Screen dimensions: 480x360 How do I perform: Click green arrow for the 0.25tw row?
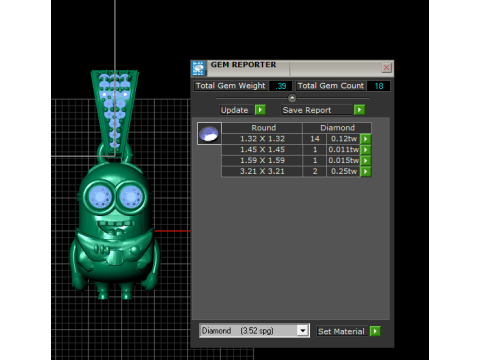366,171
